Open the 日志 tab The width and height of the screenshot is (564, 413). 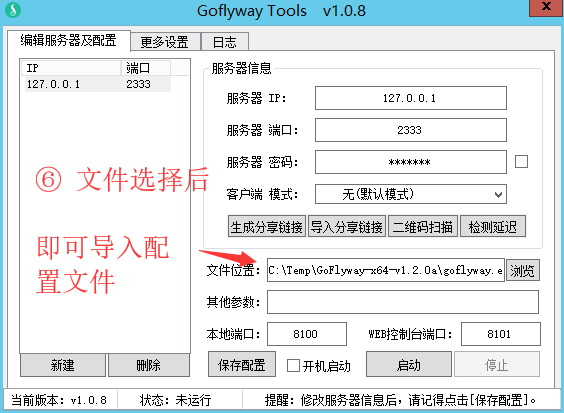[x=225, y=42]
